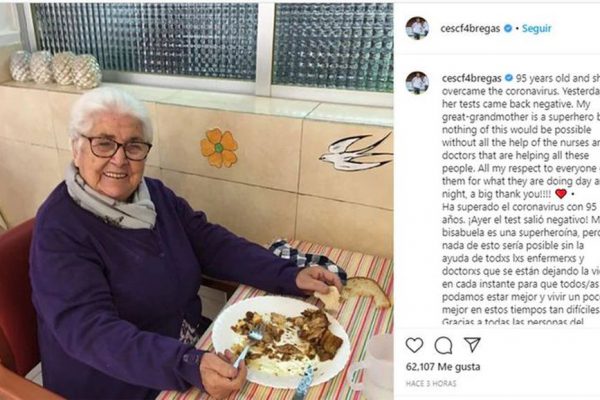Click the HACE 3 HORAS timestamp
600x400 pixels.
(431, 384)
